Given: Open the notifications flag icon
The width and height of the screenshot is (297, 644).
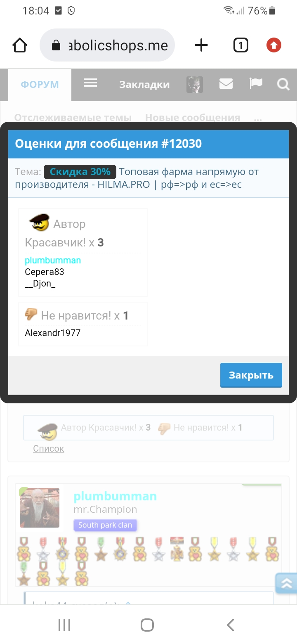Looking at the screenshot, I should coord(256,83).
